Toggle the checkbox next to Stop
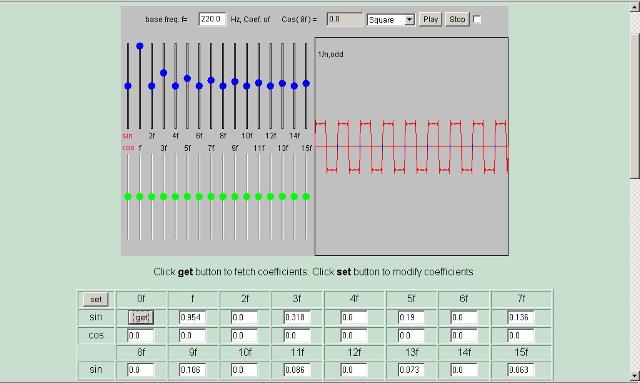The image size is (640, 383). tap(477, 19)
